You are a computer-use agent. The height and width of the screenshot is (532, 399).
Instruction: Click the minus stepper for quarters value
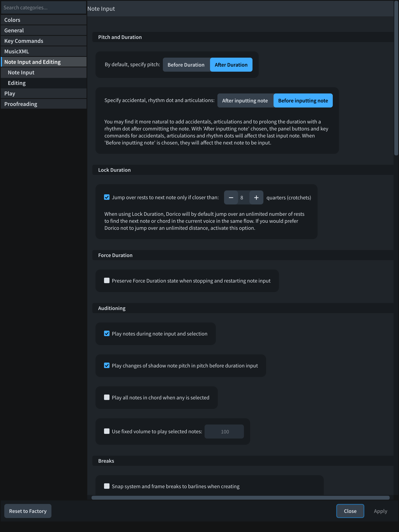231,197
